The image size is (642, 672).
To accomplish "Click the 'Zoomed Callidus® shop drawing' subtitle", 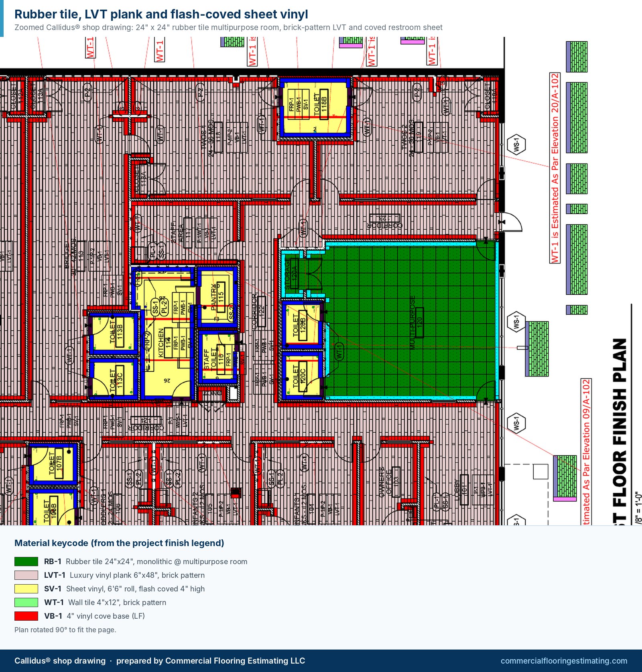I will [228, 27].
